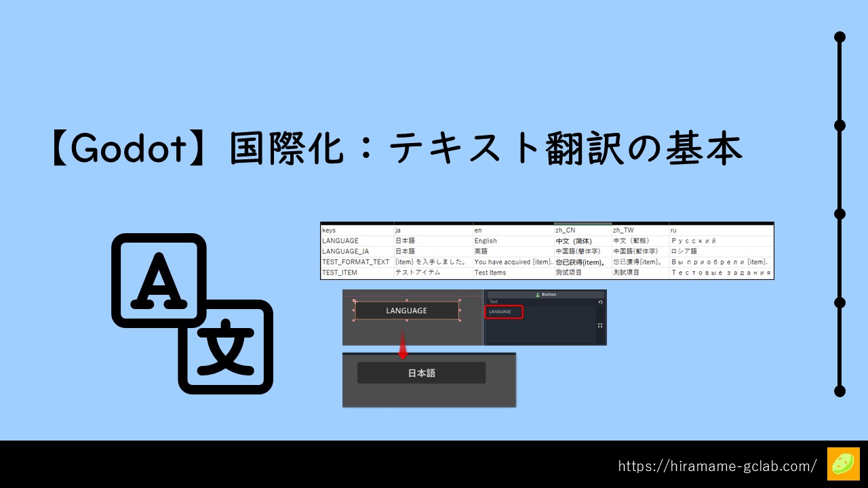
Task: Click the 'ru' column header cell
Action: click(x=721, y=230)
